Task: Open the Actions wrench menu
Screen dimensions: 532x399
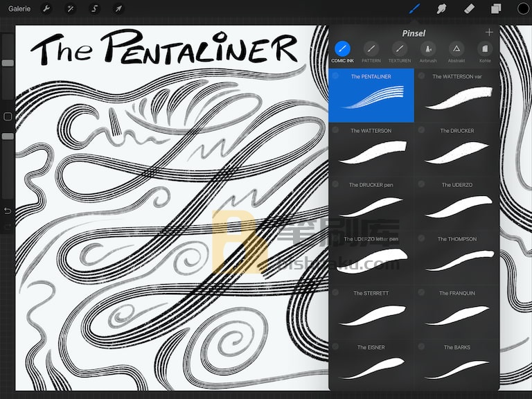Action: (46, 8)
